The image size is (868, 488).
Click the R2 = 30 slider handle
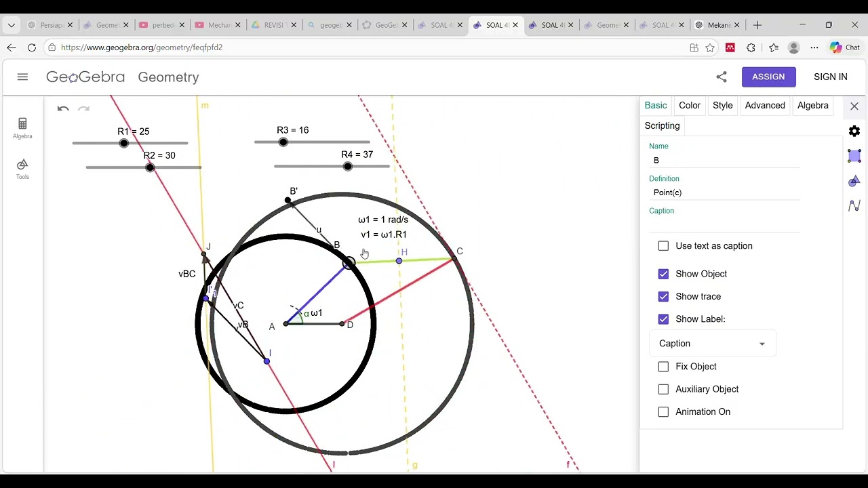click(150, 167)
